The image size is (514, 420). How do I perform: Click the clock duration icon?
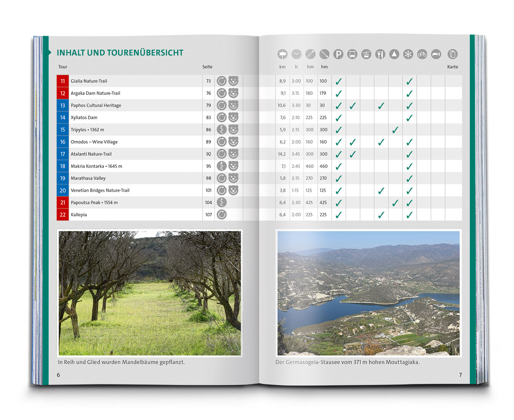pos(296,54)
